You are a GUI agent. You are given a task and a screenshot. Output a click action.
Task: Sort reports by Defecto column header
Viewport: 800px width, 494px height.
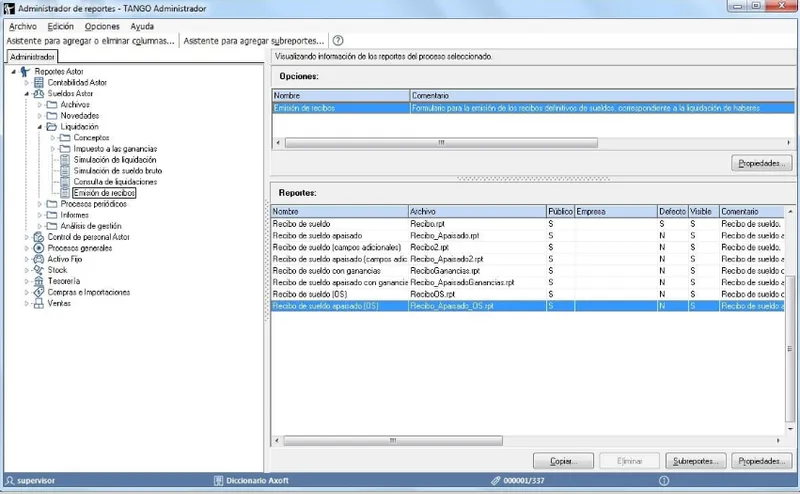coord(672,211)
